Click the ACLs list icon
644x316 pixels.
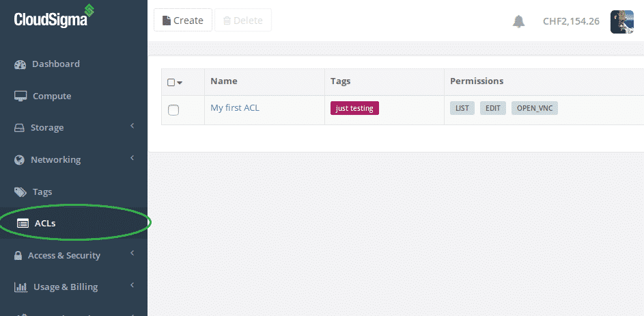tap(23, 224)
